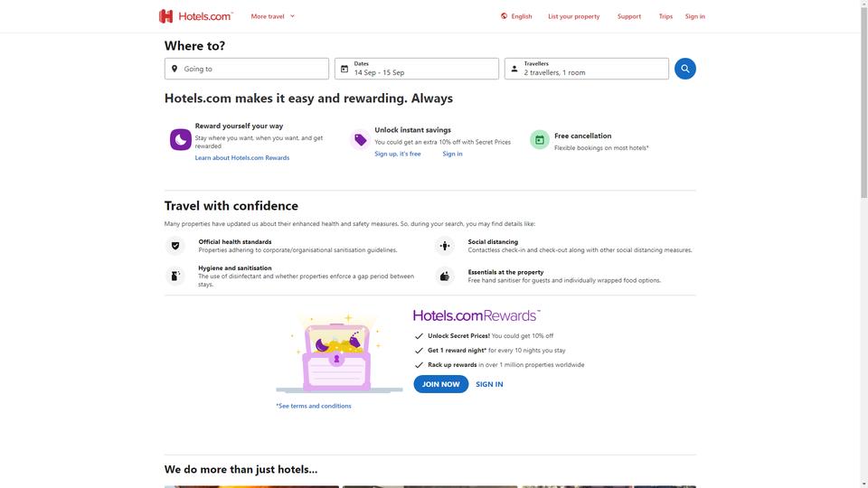The width and height of the screenshot is (868, 488).
Task: Open the Travellers selector field
Action: click(x=586, y=69)
